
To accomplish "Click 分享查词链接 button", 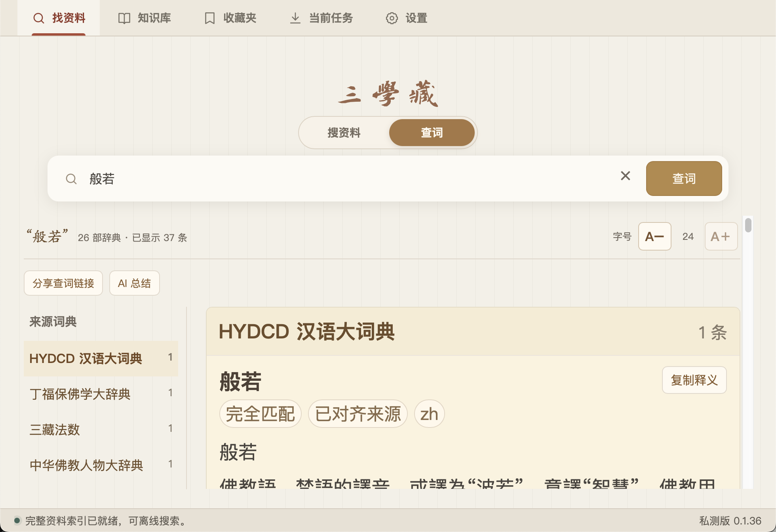I will [63, 283].
